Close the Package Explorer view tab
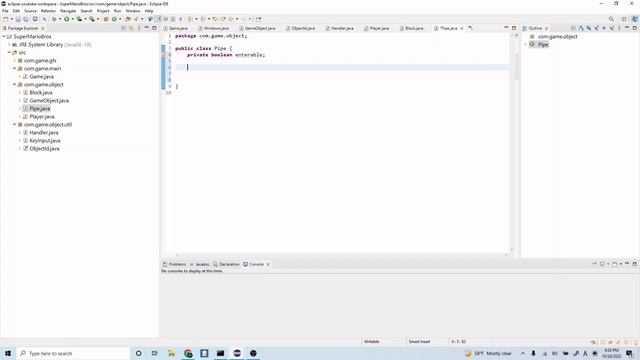The width and height of the screenshot is (640, 360). click(43, 28)
